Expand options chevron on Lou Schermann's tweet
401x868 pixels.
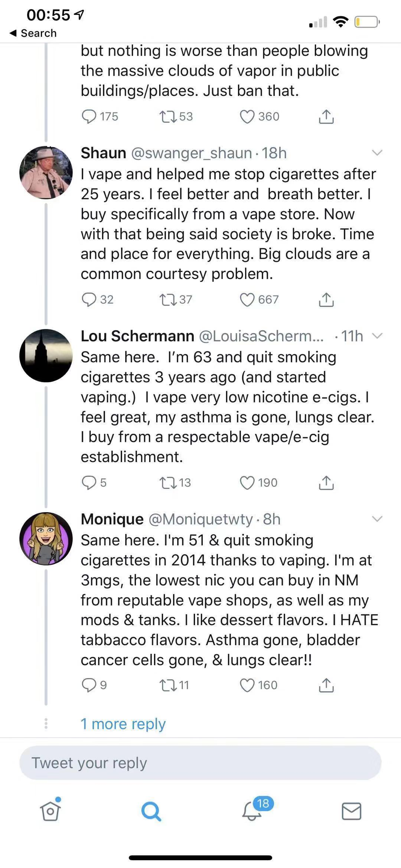(377, 336)
